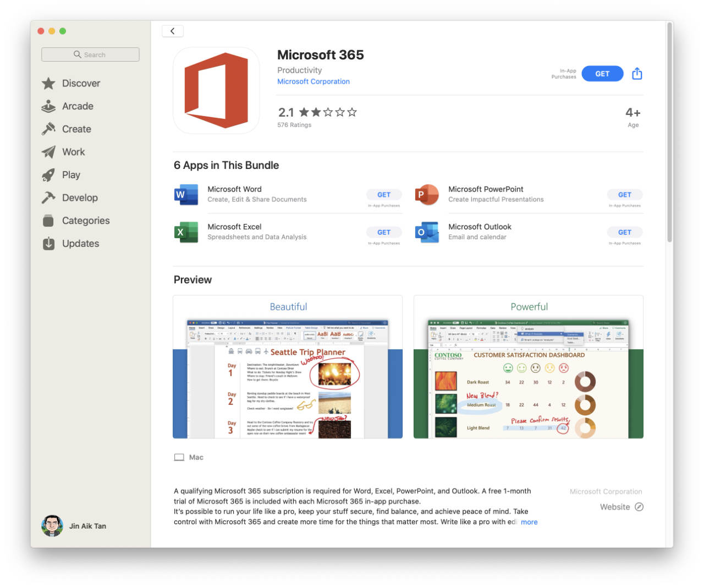Click in the Search field
The height and width of the screenshot is (588, 704).
tap(90, 54)
